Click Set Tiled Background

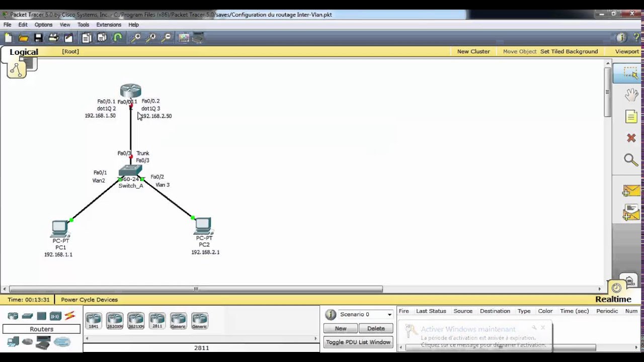point(569,51)
